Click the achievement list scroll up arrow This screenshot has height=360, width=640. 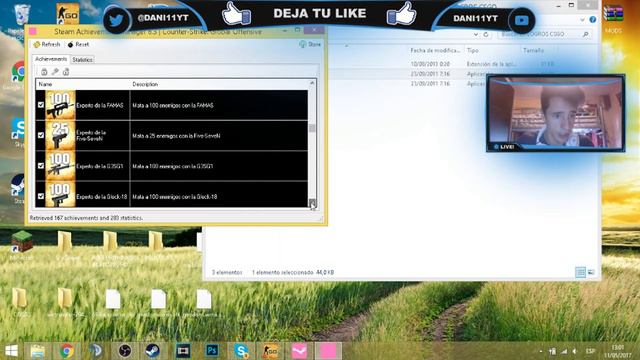pyautogui.click(x=312, y=83)
